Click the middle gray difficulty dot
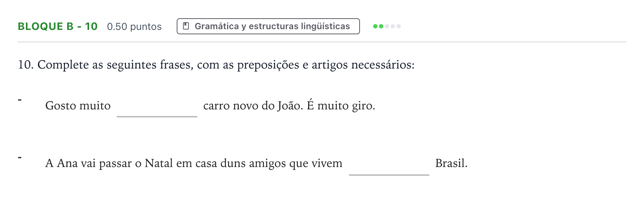 click(393, 26)
